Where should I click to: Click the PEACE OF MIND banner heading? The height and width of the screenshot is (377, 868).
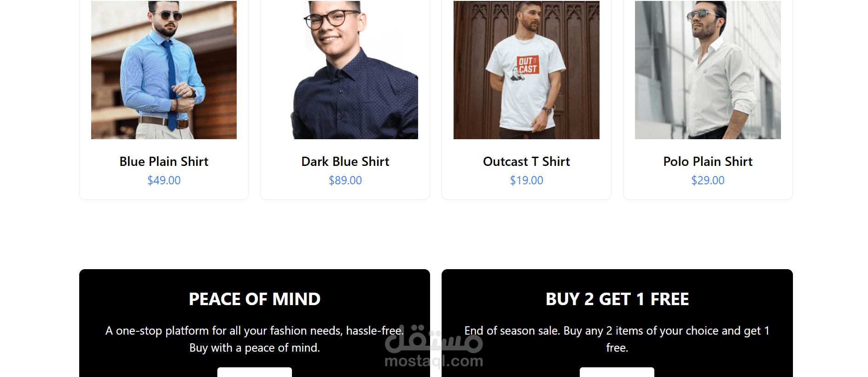(255, 299)
